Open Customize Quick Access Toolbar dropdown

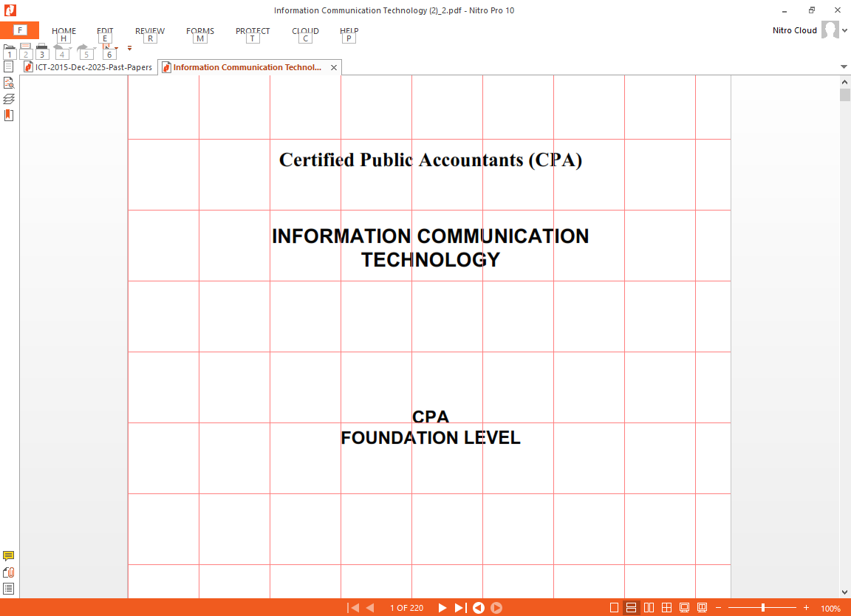[x=130, y=48]
